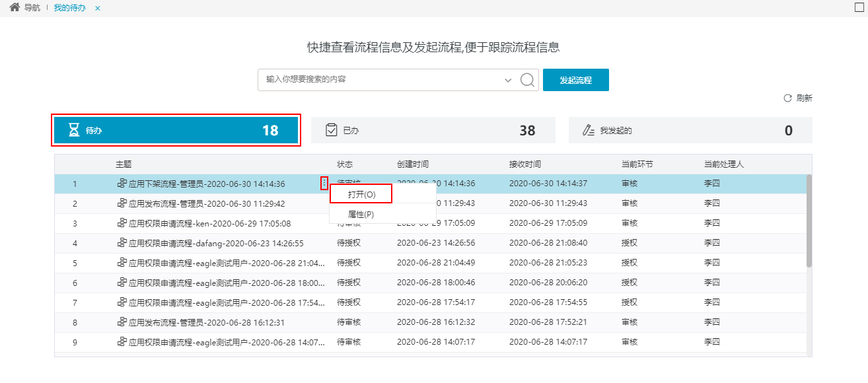Click the 接收时间 column header
Viewport: 868px width, 383px height.
[525, 164]
